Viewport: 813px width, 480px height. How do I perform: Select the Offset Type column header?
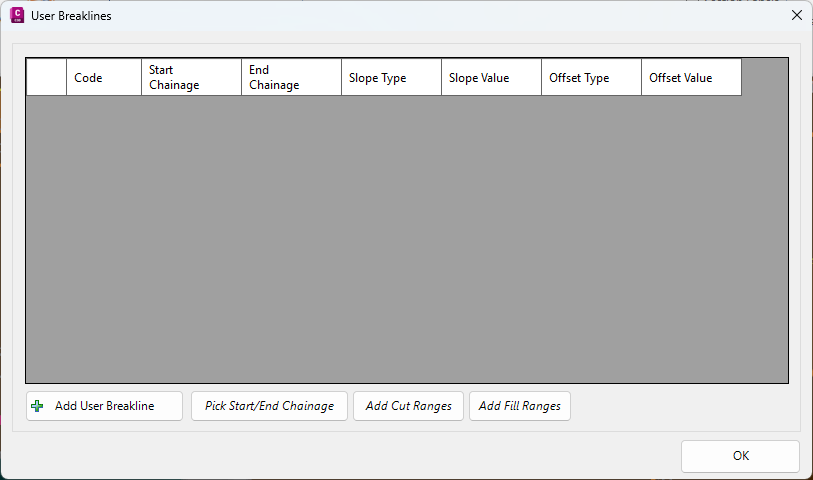tap(592, 77)
